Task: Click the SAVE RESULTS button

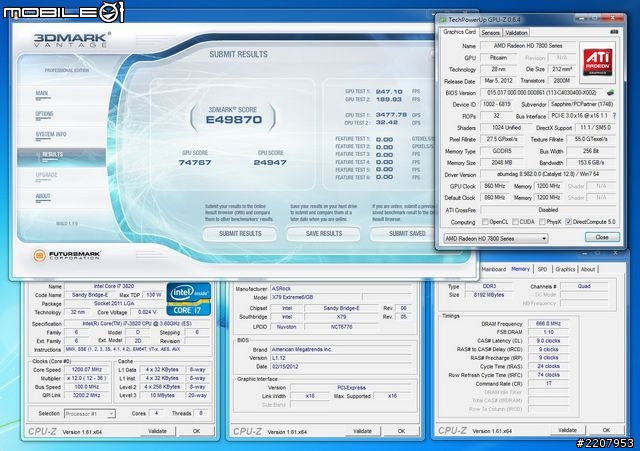Action: [x=324, y=234]
